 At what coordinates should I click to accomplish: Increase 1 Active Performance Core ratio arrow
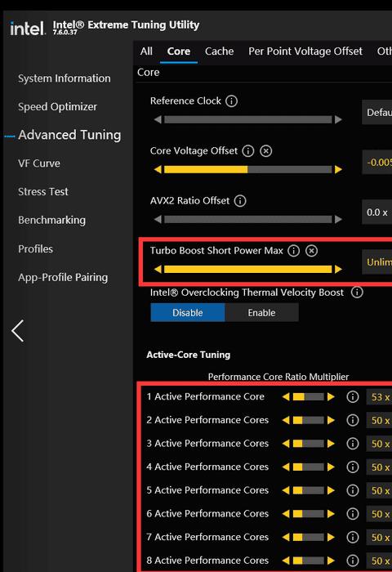(331, 396)
